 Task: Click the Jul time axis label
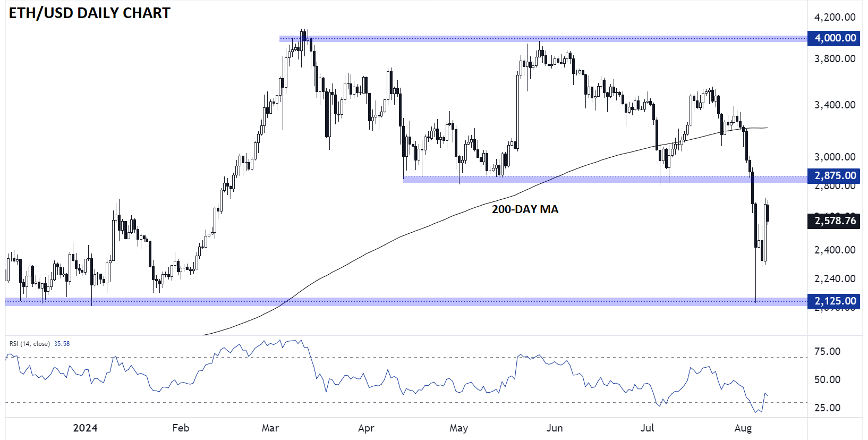[647, 428]
